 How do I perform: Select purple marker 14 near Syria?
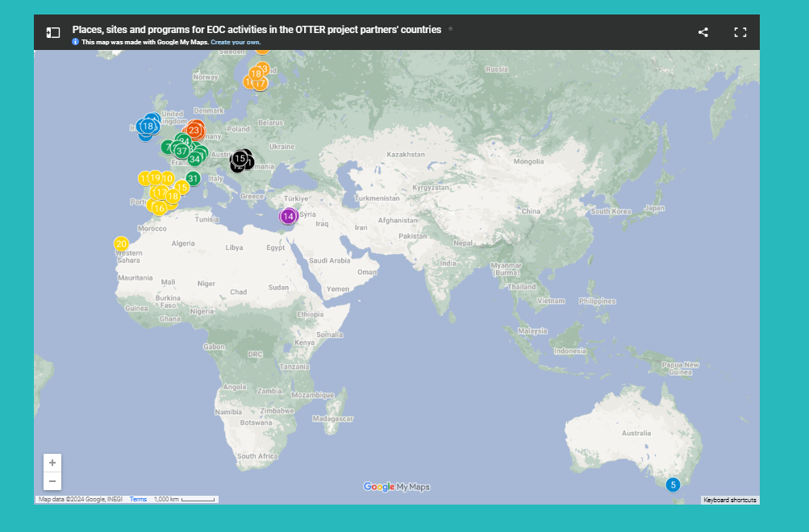(x=288, y=216)
